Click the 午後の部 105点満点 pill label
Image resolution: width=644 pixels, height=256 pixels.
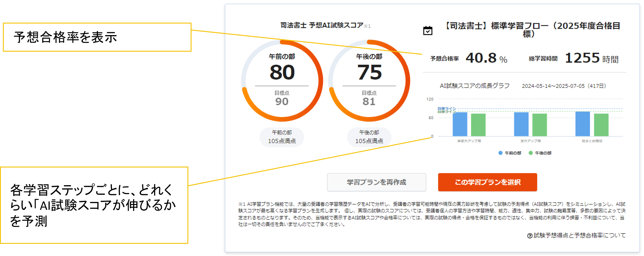[x=369, y=137]
